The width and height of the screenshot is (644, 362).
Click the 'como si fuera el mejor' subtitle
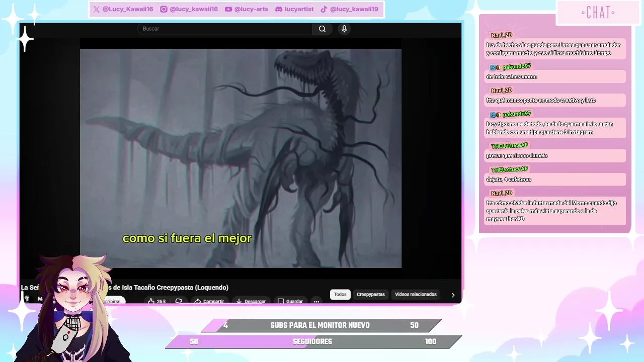point(187,238)
